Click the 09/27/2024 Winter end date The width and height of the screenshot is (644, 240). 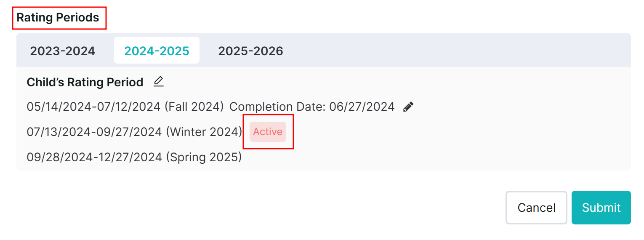click(x=130, y=132)
